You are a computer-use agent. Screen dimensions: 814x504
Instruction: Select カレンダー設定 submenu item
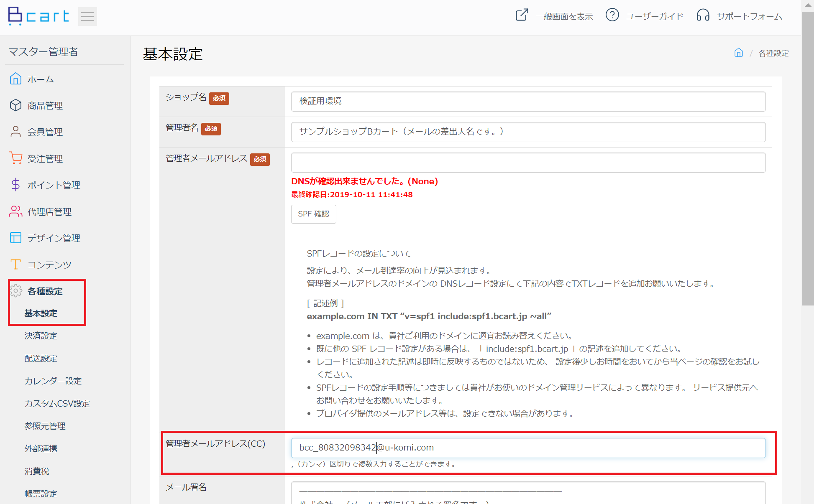click(53, 381)
